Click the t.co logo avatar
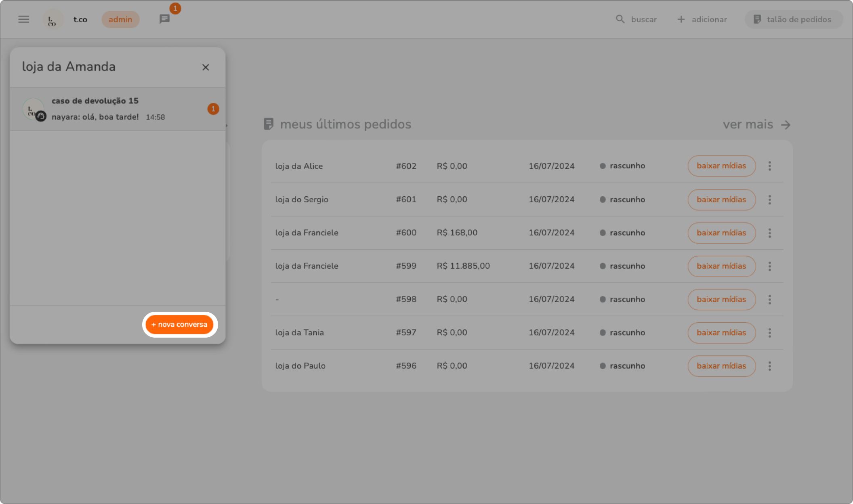 (53, 19)
